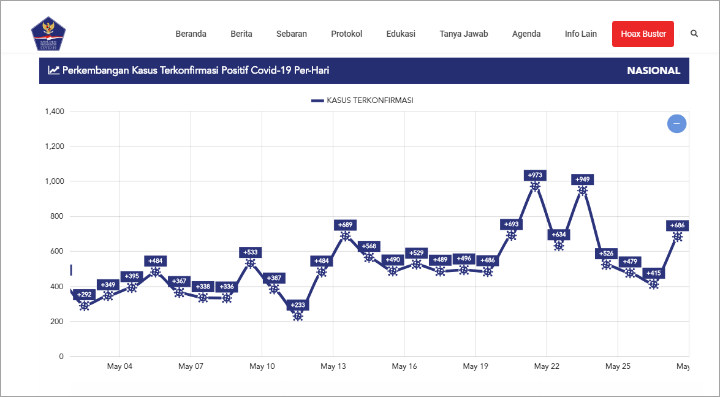The height and width of the screenshot is (397, 720).
Task: Select the +496 data point label
Action: [464, 259]
